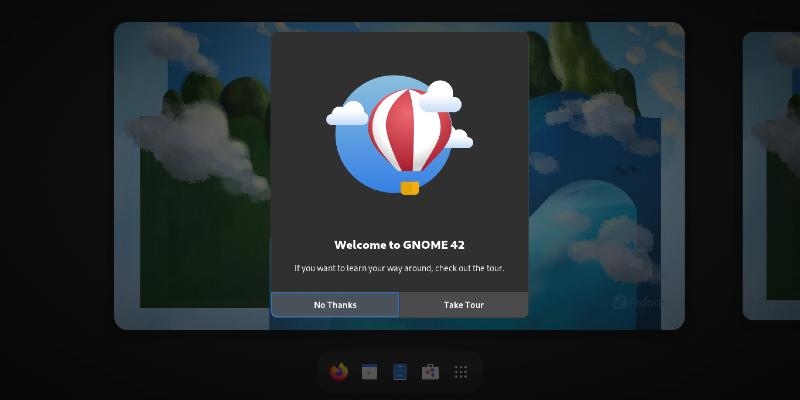Image resolution: width=800 pixels, height=400 pixels.
Task: Show Applications using the grid icon
Action: pos(461,372)
